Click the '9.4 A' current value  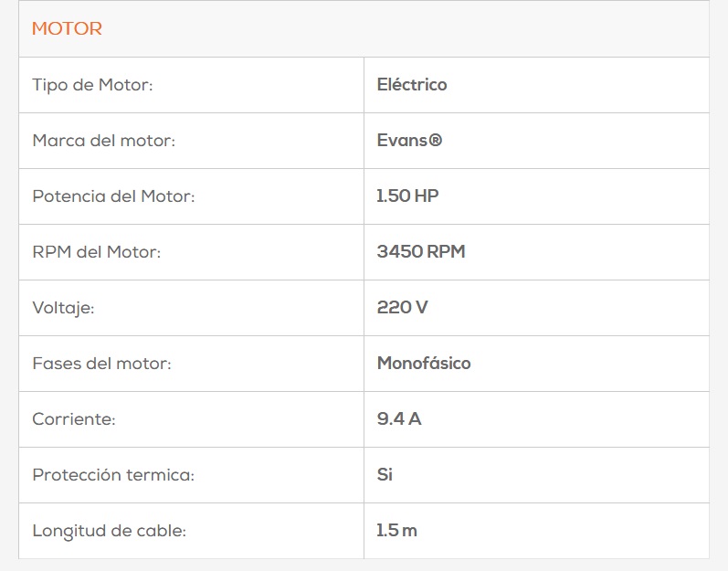(399, 419)
